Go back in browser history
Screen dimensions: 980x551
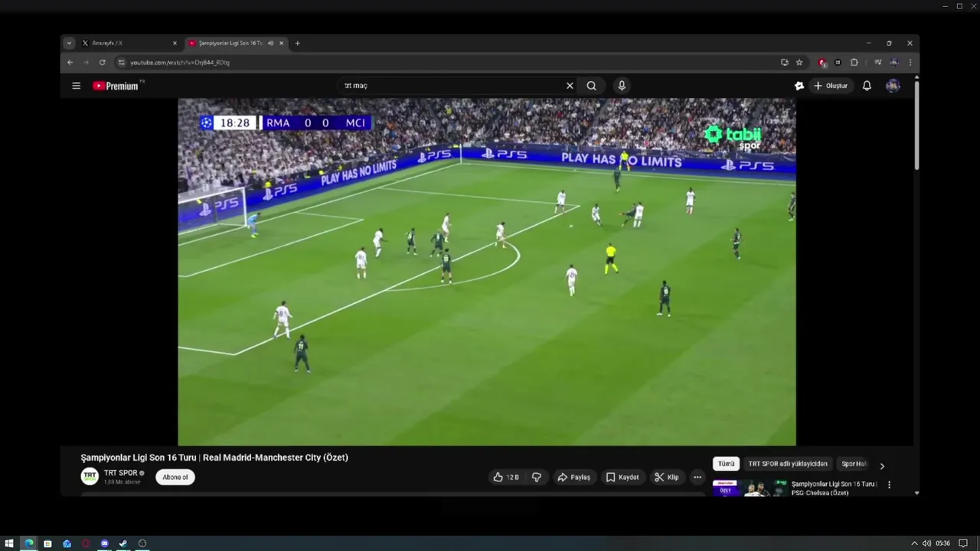pyautogui.click(x=70, y=62)
